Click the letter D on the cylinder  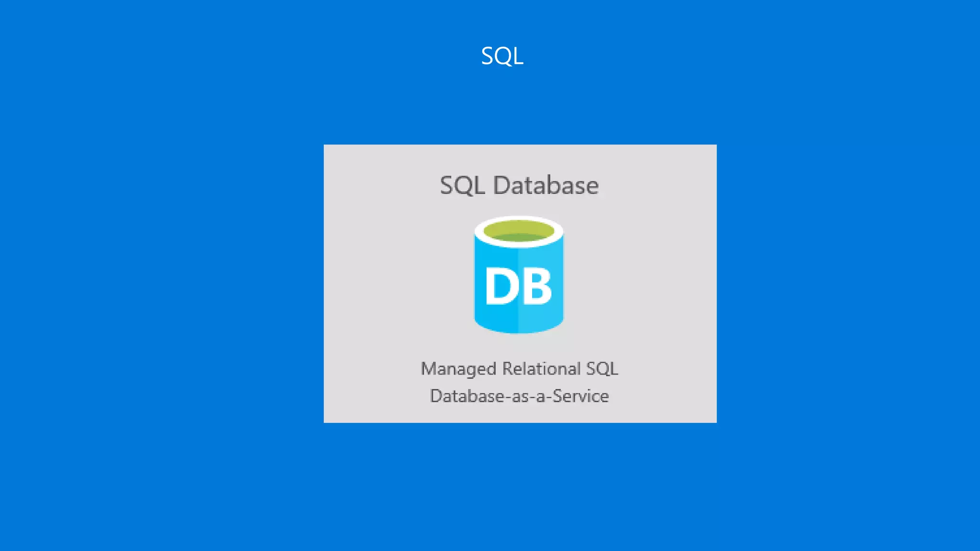[501, 286]
